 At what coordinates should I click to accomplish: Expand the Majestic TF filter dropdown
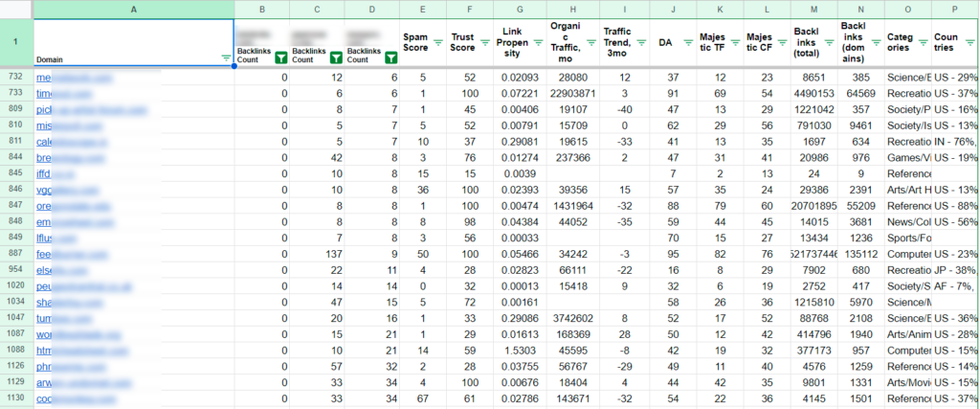pos(733,42)
